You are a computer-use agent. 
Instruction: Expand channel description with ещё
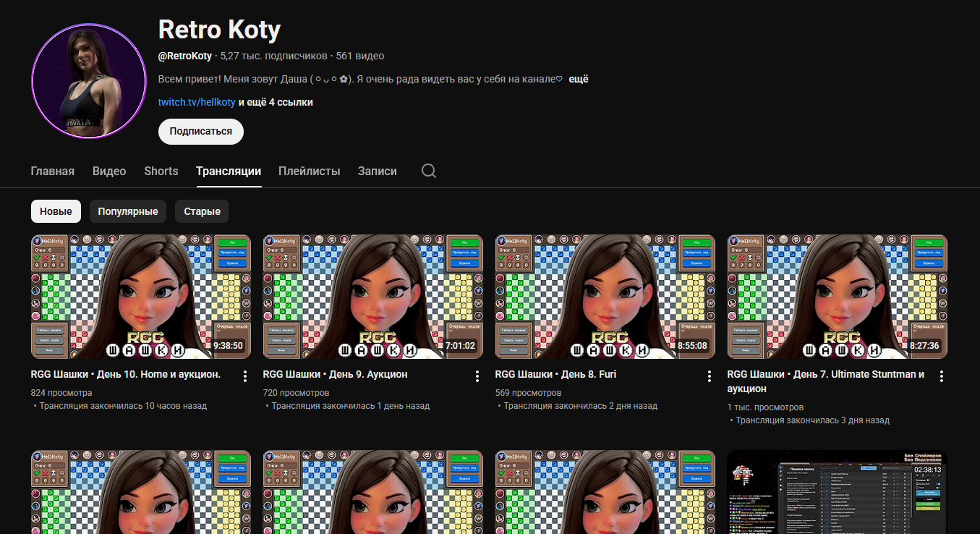click(579, 79)
